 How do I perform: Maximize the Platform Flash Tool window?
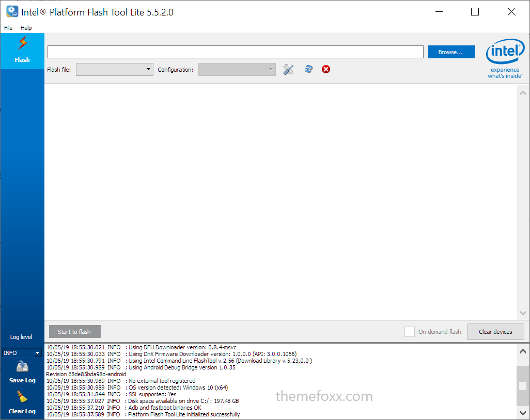475,12
